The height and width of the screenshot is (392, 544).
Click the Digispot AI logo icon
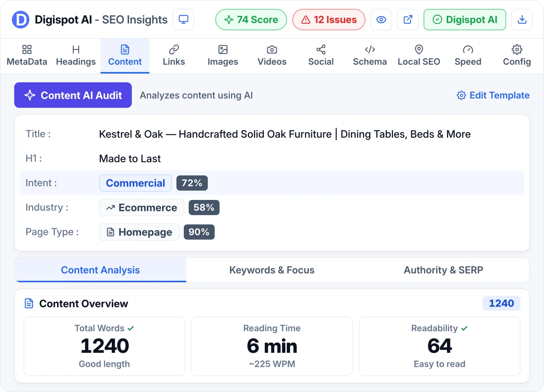click(x=21, y=20)
